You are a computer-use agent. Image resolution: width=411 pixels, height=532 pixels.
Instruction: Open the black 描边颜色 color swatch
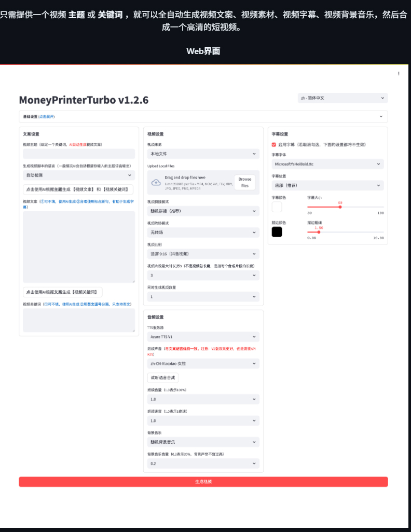pos(277,232)
